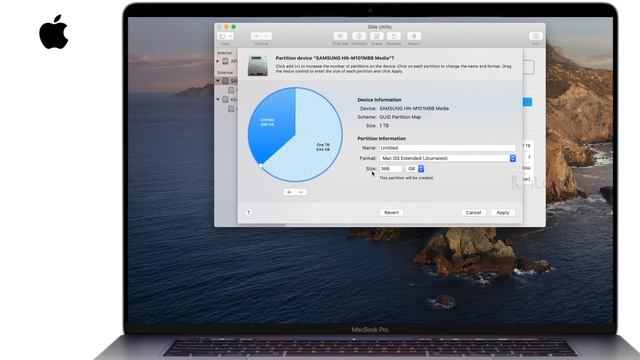Select the volume under the first External disk

(231, 90)
